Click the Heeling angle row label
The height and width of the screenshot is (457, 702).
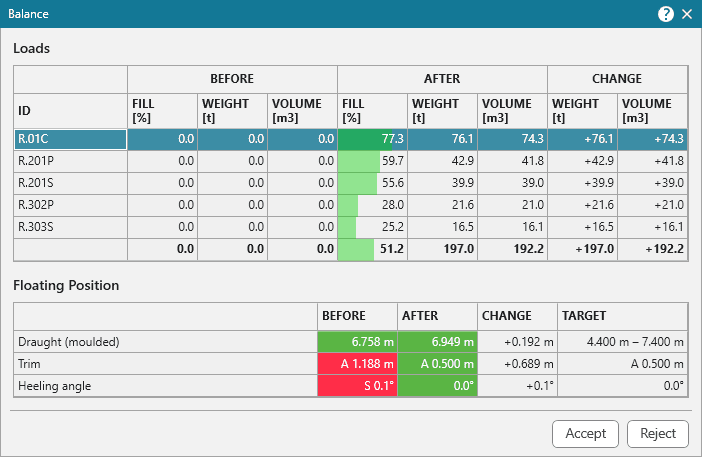54,386
